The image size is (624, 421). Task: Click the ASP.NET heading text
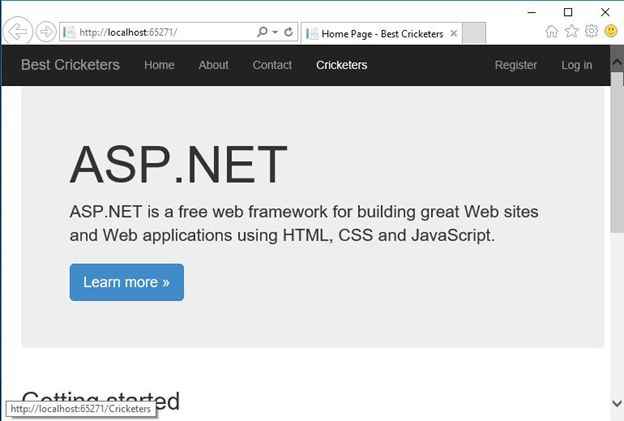pos(178,164)
